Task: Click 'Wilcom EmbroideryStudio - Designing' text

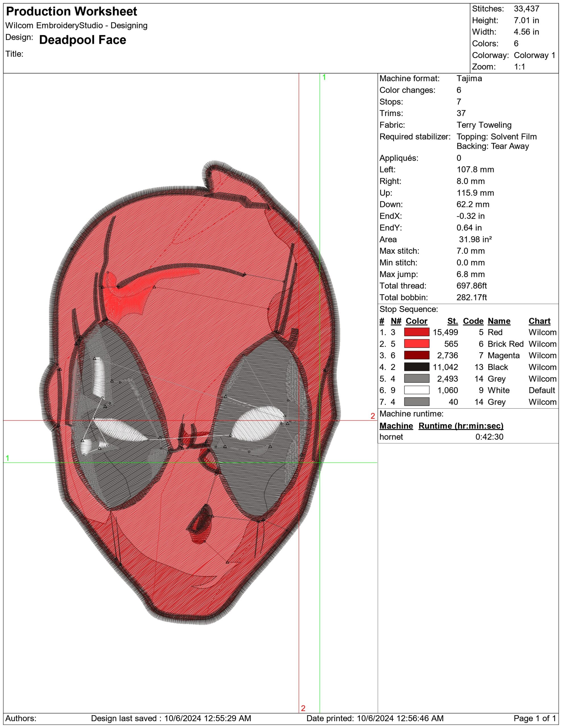Action: point(76,26)
